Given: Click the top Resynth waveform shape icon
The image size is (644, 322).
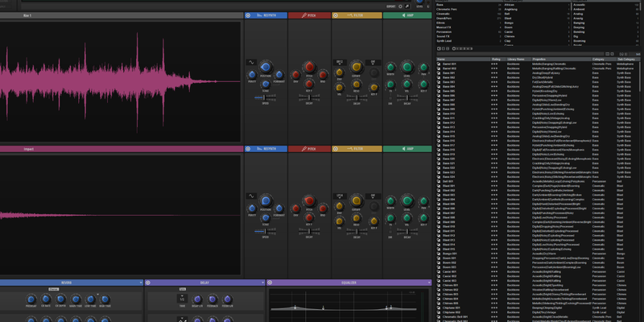Looking at the screenshot, I should tap(250, 61).
